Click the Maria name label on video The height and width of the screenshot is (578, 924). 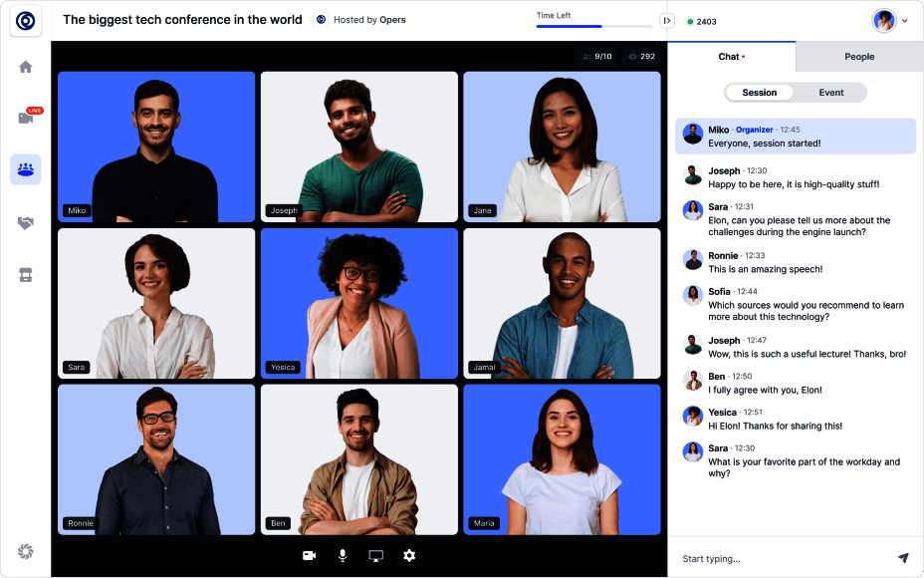(x=484, y=523)
